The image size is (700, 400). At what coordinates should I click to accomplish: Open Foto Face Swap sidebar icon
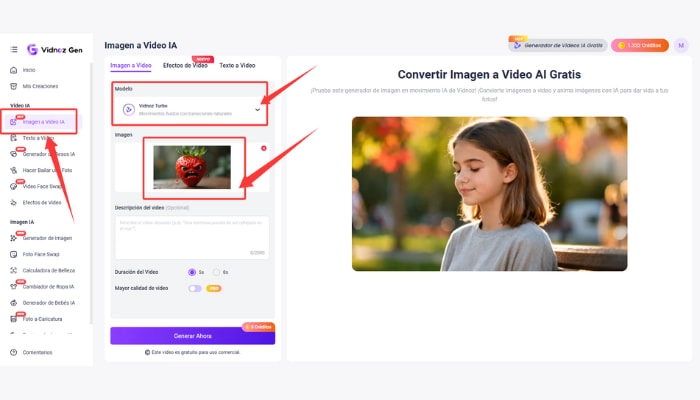pos(13,254)
